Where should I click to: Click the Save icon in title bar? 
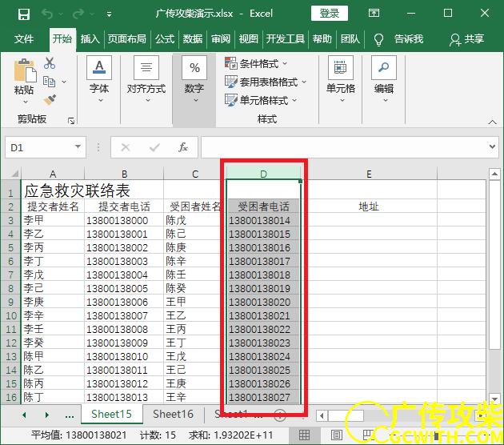pos(24,14)
